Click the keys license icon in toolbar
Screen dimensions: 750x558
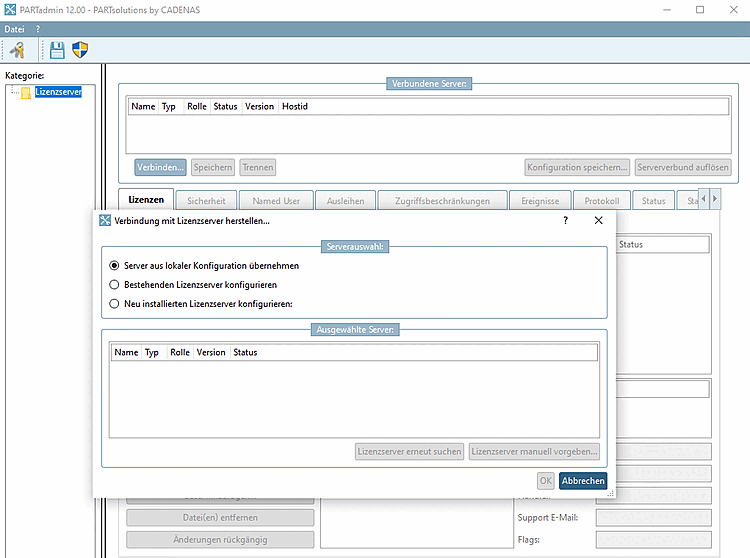point(18,50)
